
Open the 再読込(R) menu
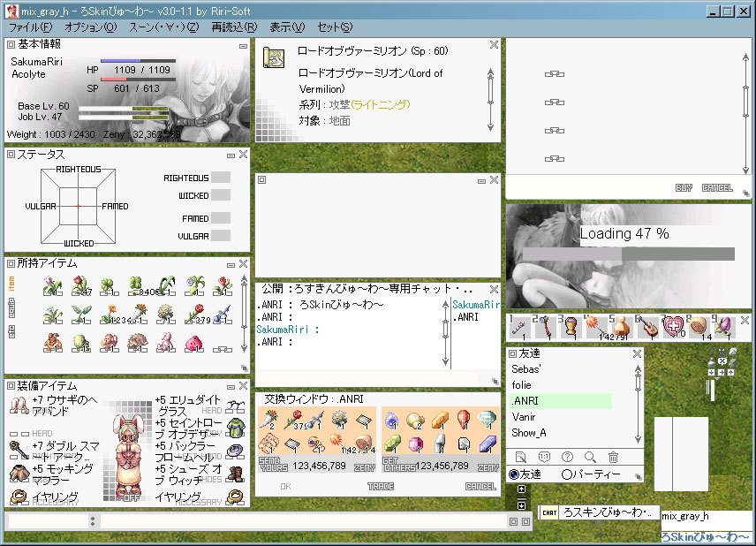[x=234, y=27]
